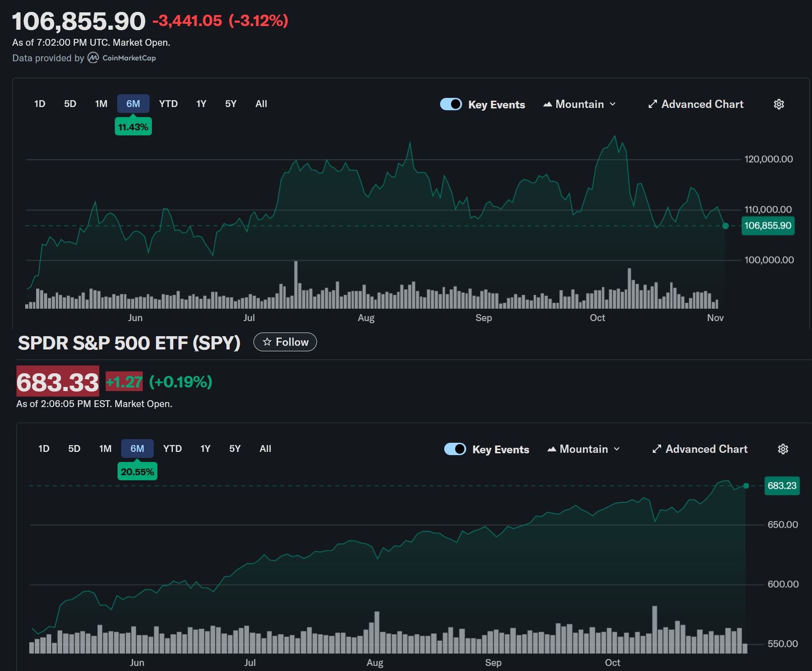Open Advanced Chart for SPY
812x671 pixels.
pos(700,449)
